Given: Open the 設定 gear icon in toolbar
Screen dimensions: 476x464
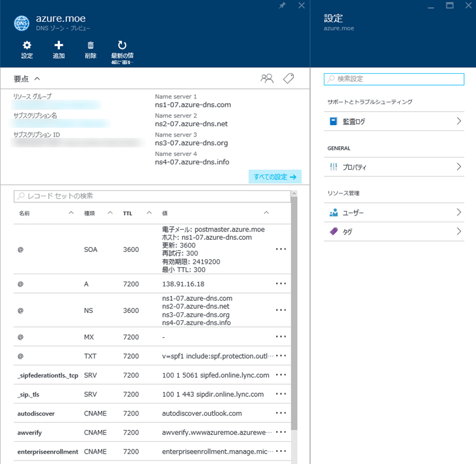Looking at the screenshot, I should tap(27, 45).
